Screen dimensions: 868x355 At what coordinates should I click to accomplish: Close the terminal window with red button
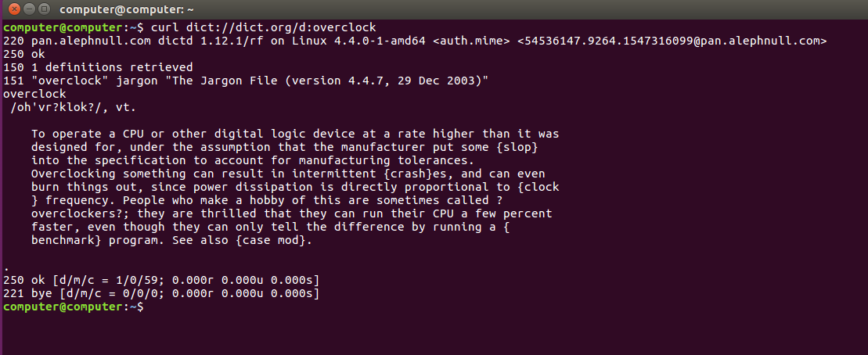[x=14, y=9]
